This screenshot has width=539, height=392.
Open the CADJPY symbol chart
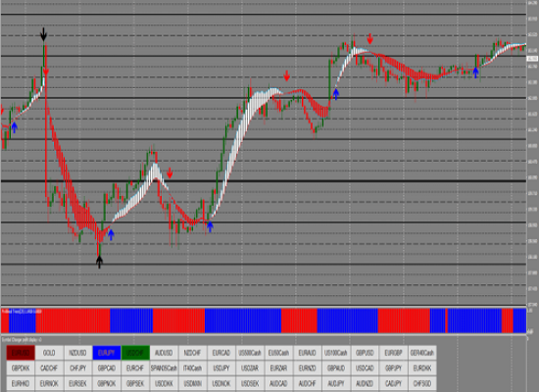[394, 383]
